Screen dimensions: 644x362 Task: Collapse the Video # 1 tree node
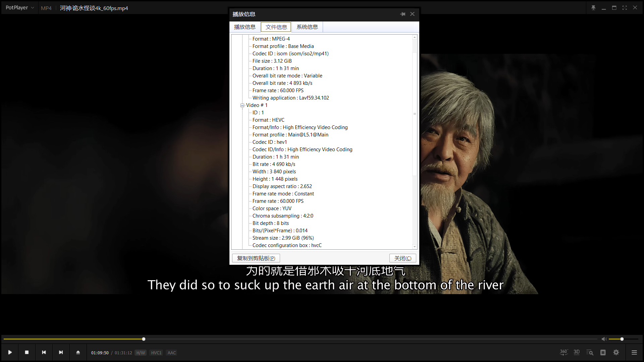[242, 105]
